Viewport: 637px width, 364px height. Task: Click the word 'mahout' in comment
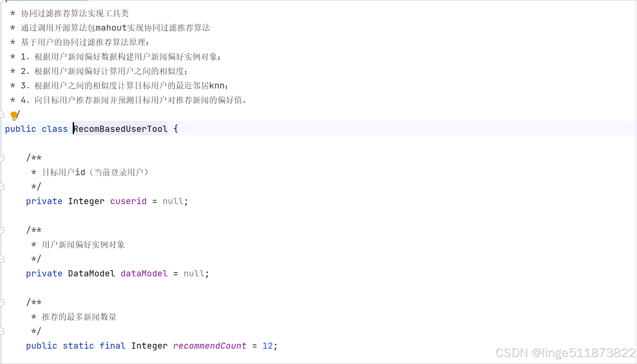[111, 28]
